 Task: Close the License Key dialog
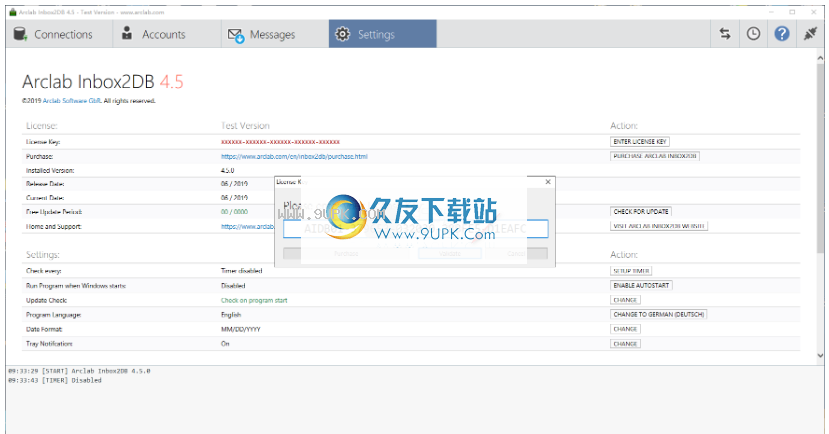[x=548, y=182]
